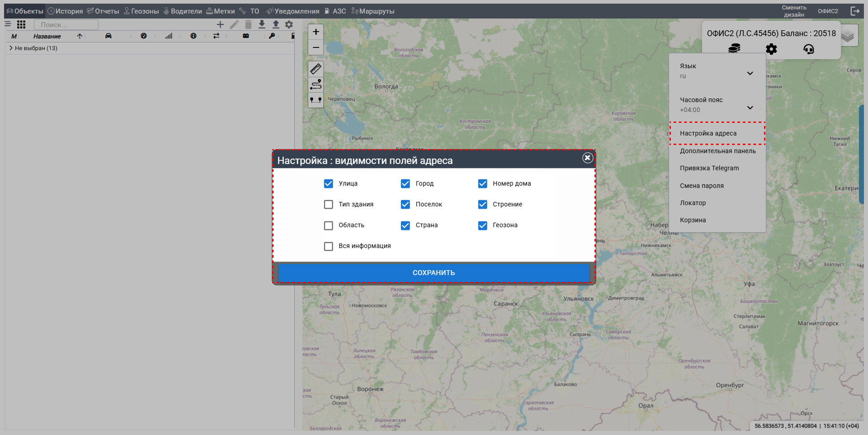Open the grid view icon beside search

pyautogui.click(x=21, y=24)
